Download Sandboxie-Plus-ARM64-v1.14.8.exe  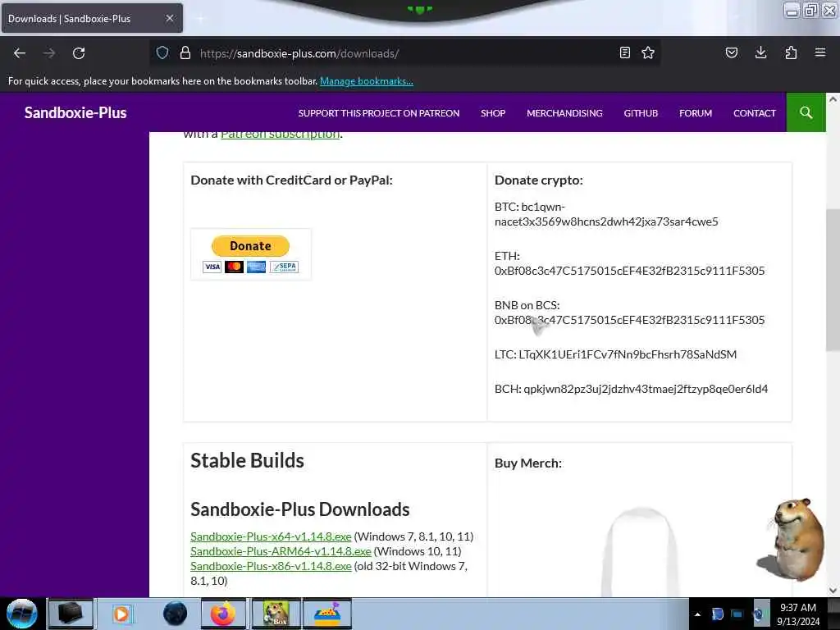[281, 551]
